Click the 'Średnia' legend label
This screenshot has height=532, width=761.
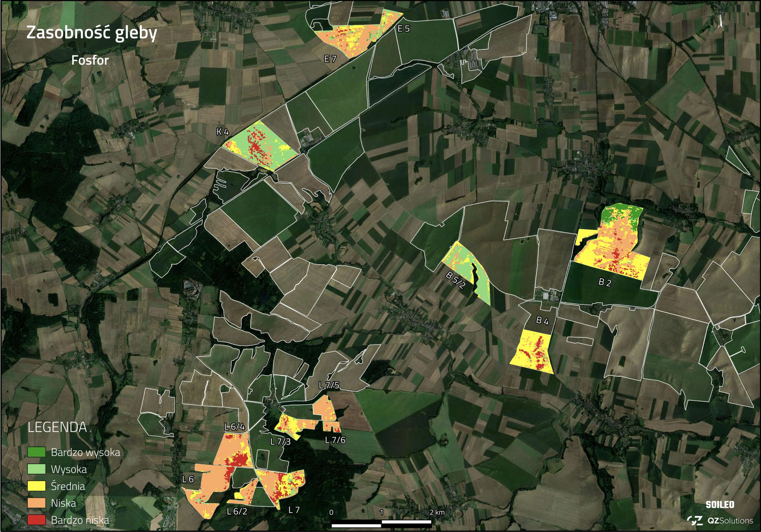[68, 486]
